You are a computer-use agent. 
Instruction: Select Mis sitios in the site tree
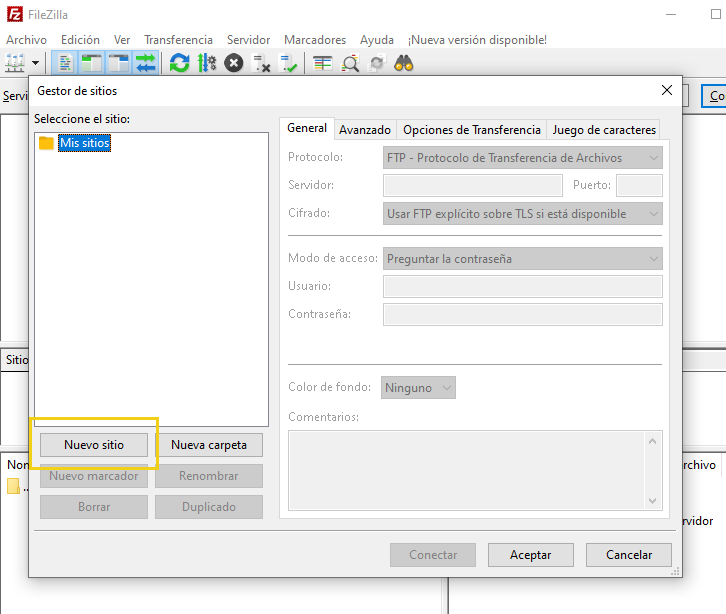tap(85, 143)
